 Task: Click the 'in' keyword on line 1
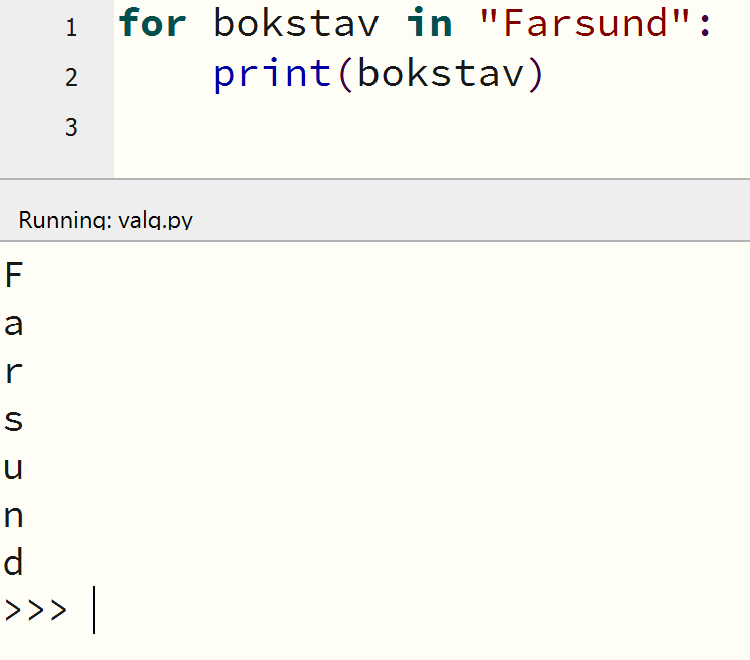point(429,24)
